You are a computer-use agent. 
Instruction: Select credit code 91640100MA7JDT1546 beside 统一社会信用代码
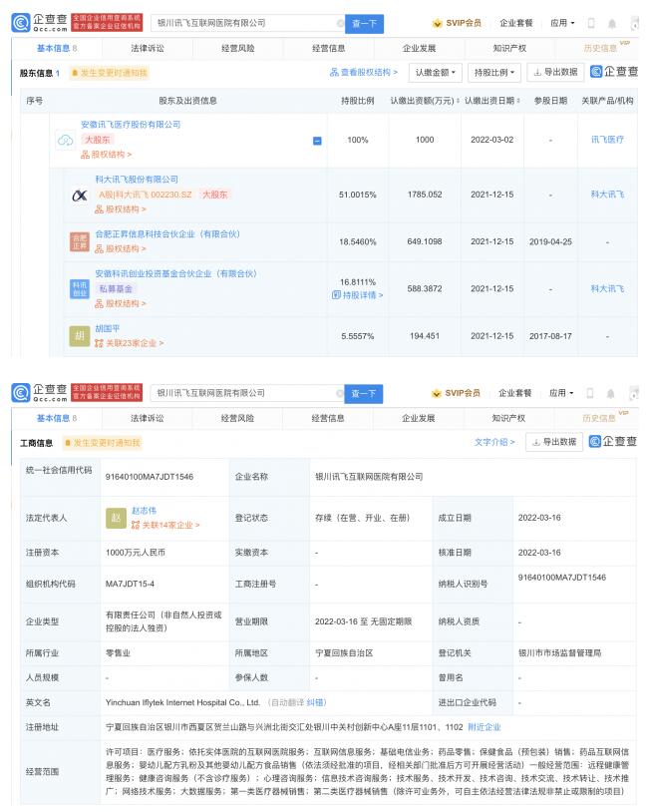click(150, 477)
